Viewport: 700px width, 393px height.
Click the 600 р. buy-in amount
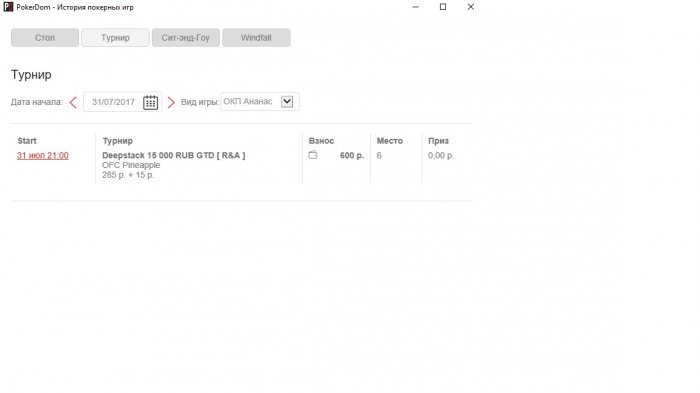point(352,155)
